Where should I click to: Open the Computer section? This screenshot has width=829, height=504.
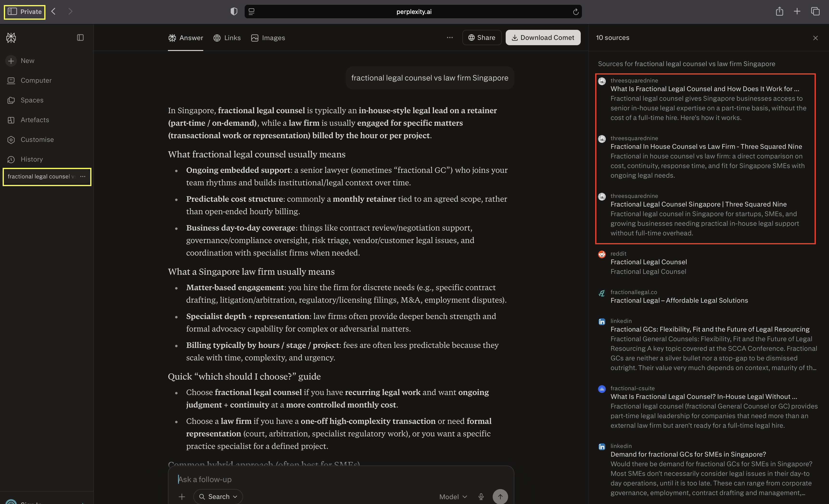click(29, 80)
